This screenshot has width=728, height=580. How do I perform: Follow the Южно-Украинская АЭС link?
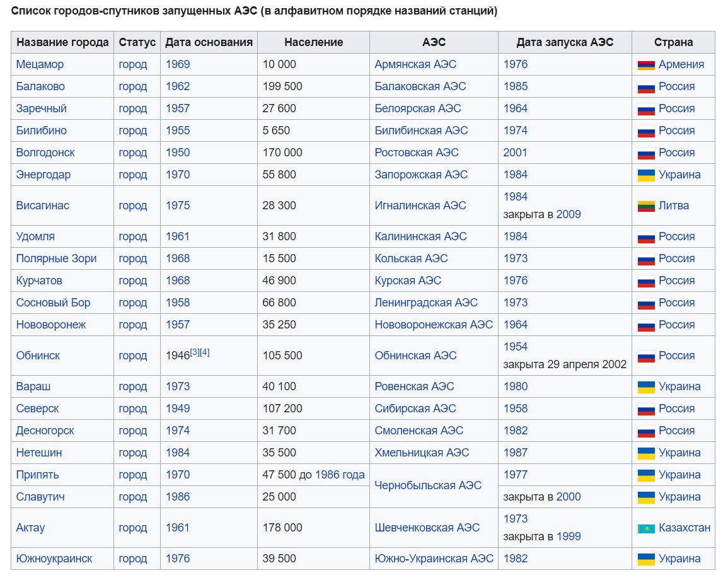(x=434, y=559)
